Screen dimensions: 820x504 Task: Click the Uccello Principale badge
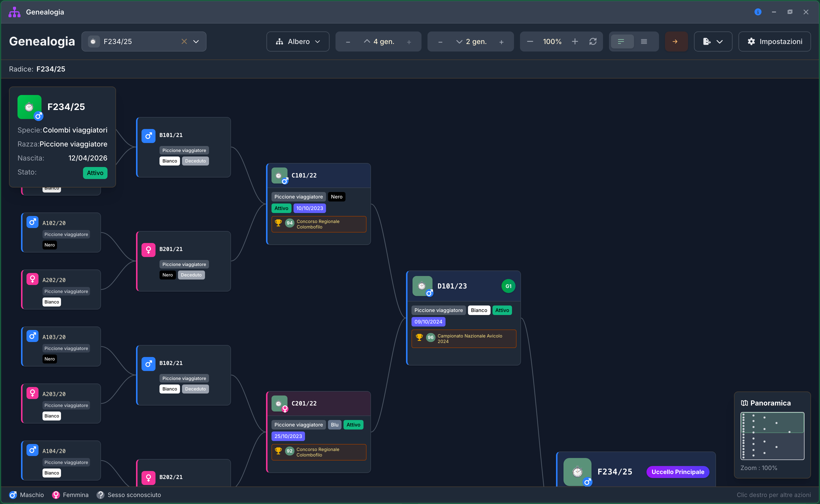coord(678,472)
